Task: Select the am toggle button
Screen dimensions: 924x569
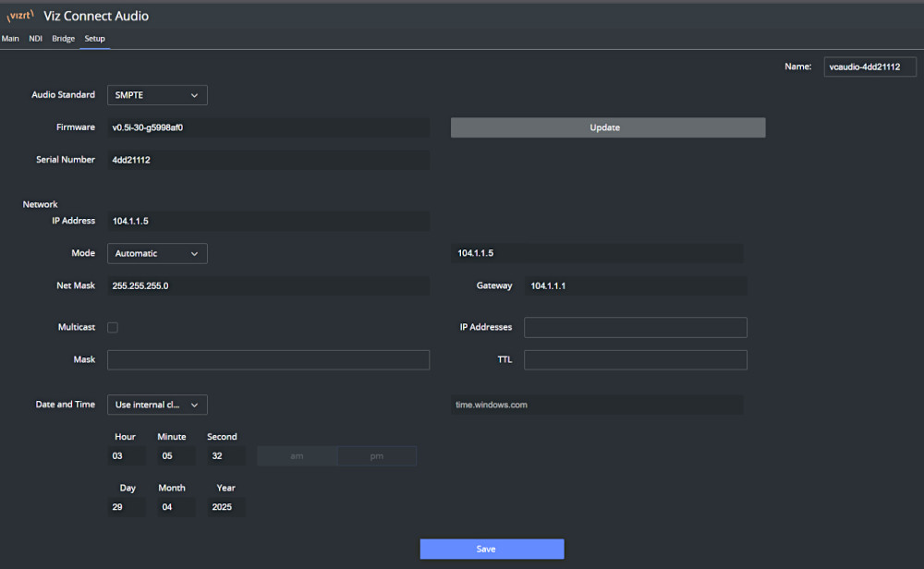Action: (x=297, y=456)
